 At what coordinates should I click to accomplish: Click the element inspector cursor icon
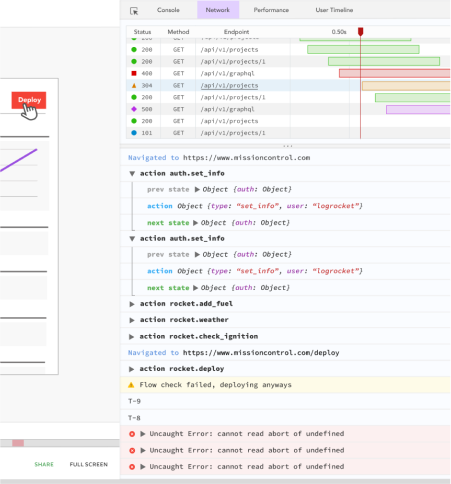pyautogui.click(x=134, y=11)
